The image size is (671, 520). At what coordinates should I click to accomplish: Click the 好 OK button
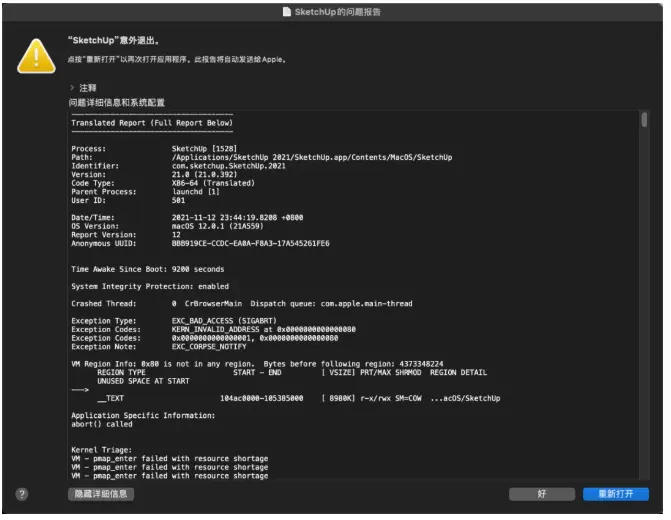coord(542,494)
